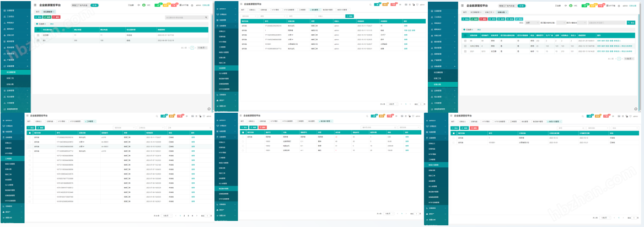Click the settings icon at top-left panel's bottom-right corner
Screen dimensions: 644x227
pyautogui.click(x=209, y=108)
